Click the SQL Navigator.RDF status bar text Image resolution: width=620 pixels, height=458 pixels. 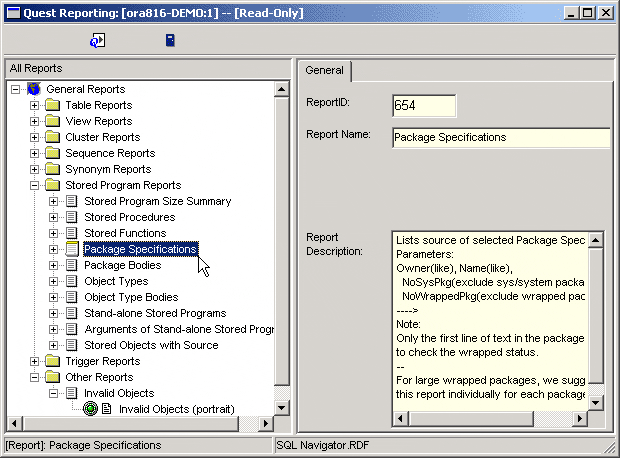(x=323, y=445)
